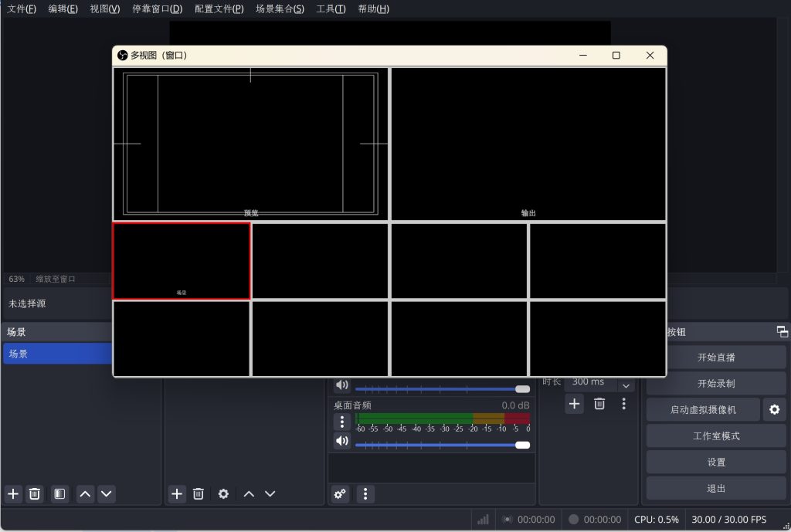The image size is (791, 532).
Task: Click the stream signal-strength icon in the status bar
Action: point(483,520)
